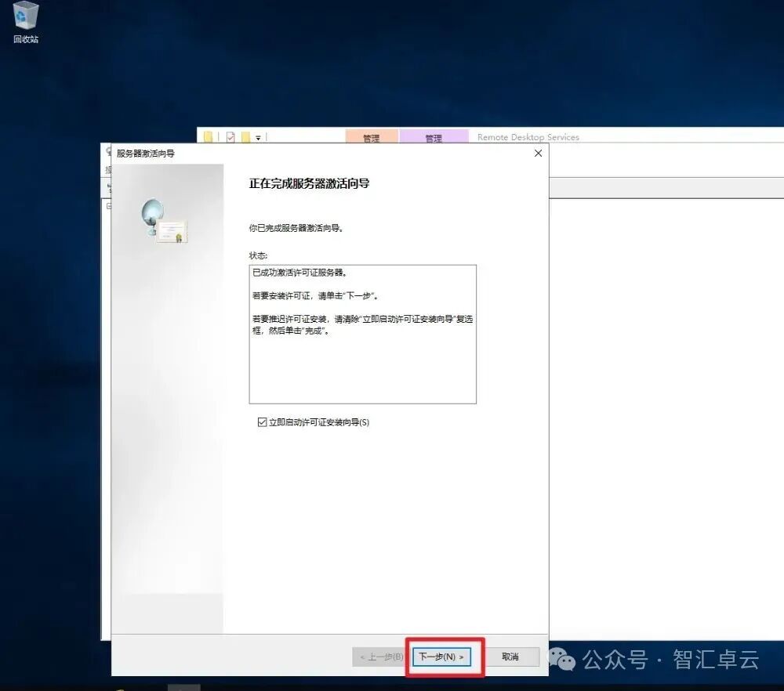Switch to the orange 管理 ribbon tab

pos(372,136)
